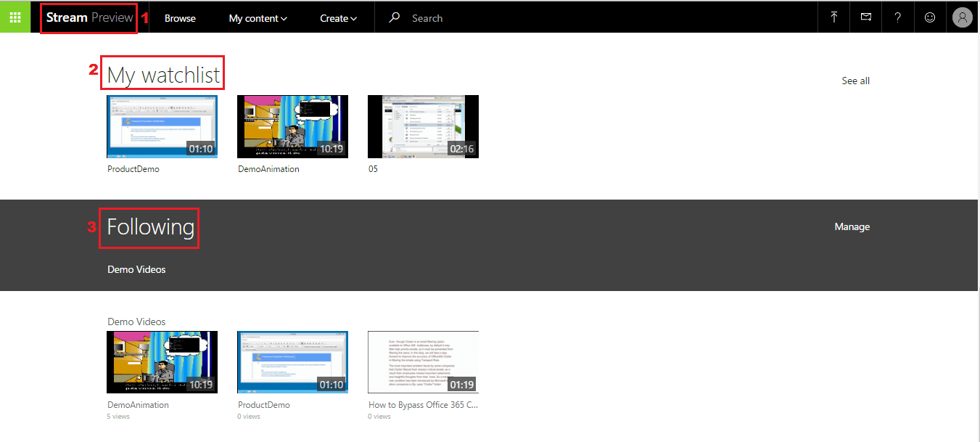Open the app launcher waffle icon
The width and height of the screenshot is (980, 442).
15,17
